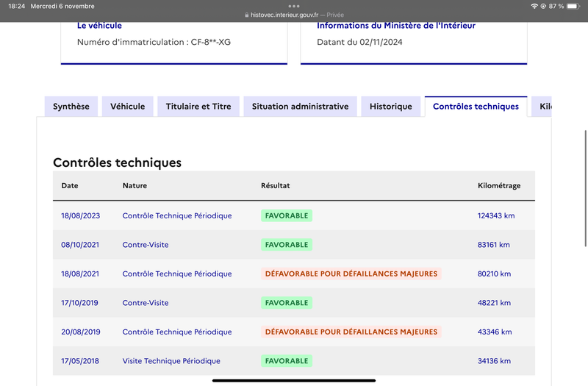
Task: Click FAVORABLE badge in the 17/05/2018 row
Action: click(x=287, y=361)
